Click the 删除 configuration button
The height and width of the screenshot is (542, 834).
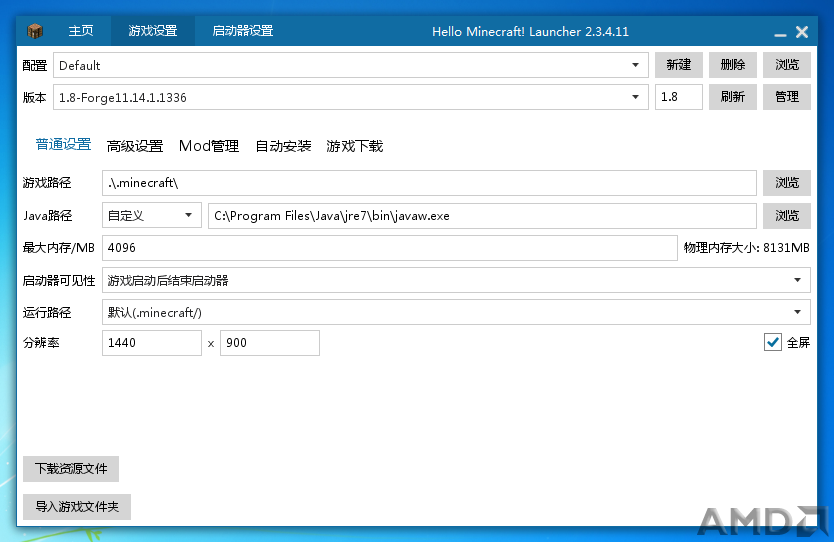tap(732, 65)
